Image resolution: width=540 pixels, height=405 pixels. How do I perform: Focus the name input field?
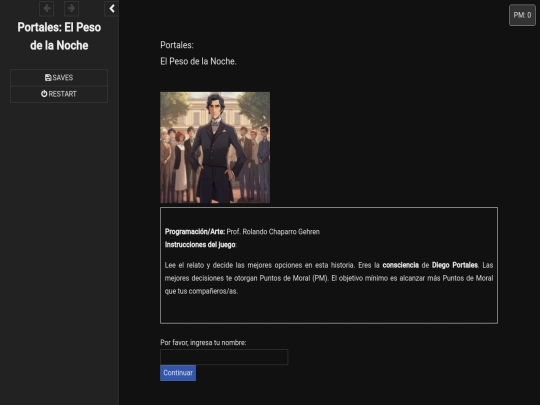click(224, 357)
